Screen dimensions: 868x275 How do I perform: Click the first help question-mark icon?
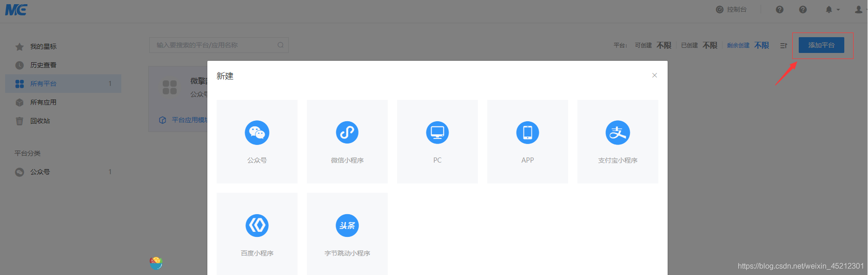click(780, 9)
